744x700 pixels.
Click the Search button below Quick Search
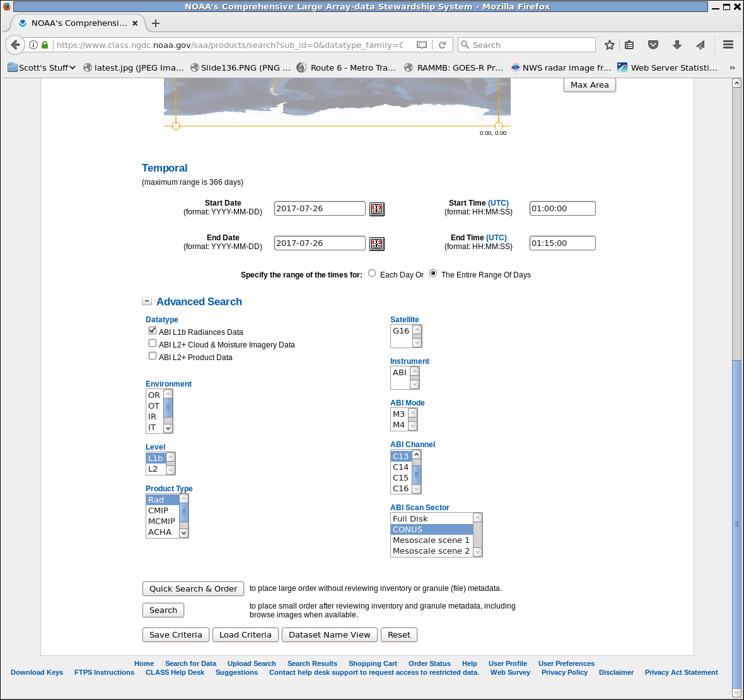tap(163, 610)
